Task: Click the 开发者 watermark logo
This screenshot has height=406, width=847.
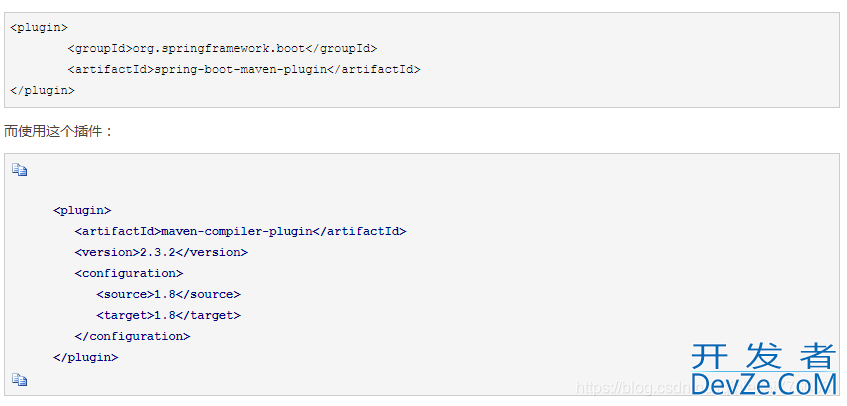Action: (764, 356)
